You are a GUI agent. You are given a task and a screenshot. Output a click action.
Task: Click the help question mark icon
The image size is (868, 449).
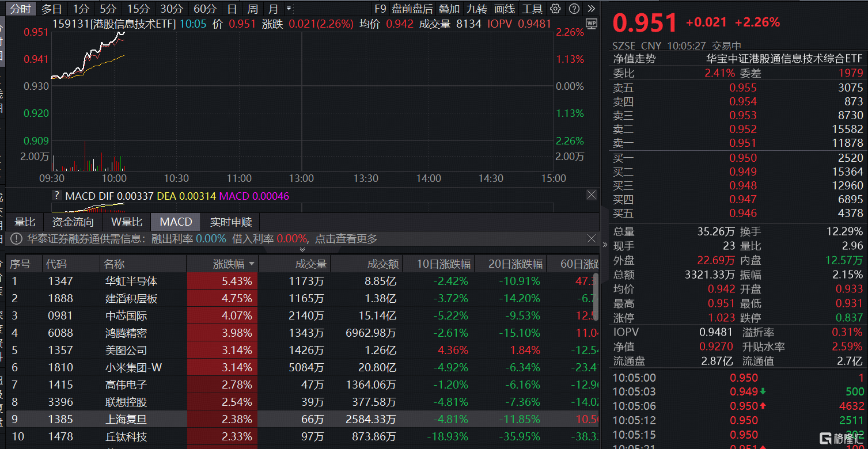(x=574, y=9)
